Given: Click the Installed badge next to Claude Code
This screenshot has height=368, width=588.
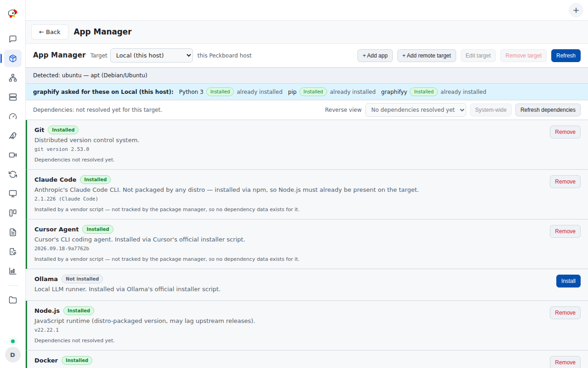Looking at the screenshot, I should (x=96, y=180).
